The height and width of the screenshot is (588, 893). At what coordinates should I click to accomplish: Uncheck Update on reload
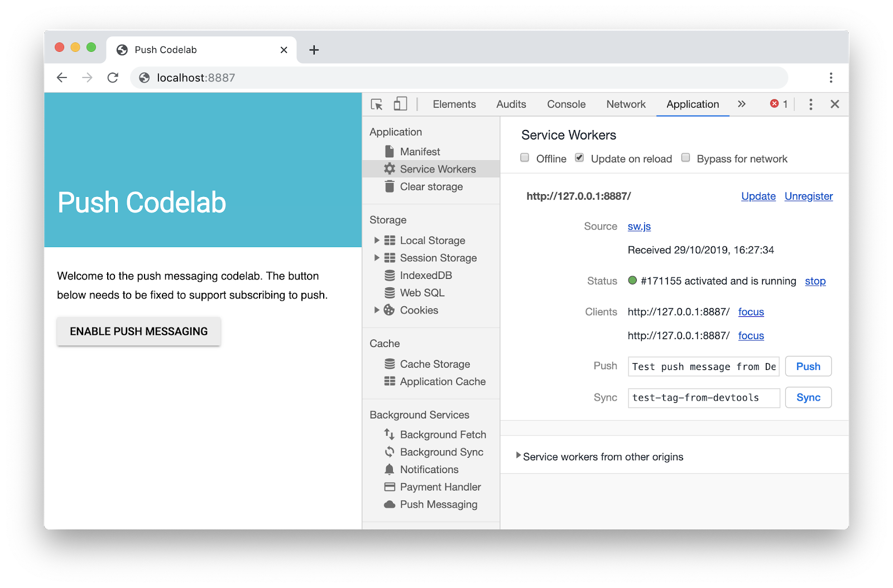tap(579, 158)
